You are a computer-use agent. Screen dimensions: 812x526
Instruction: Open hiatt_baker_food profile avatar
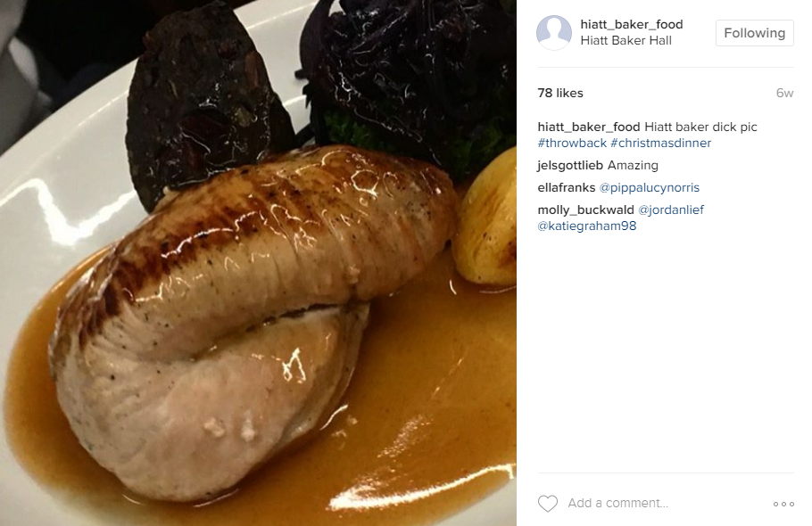[x=554, y=33]
